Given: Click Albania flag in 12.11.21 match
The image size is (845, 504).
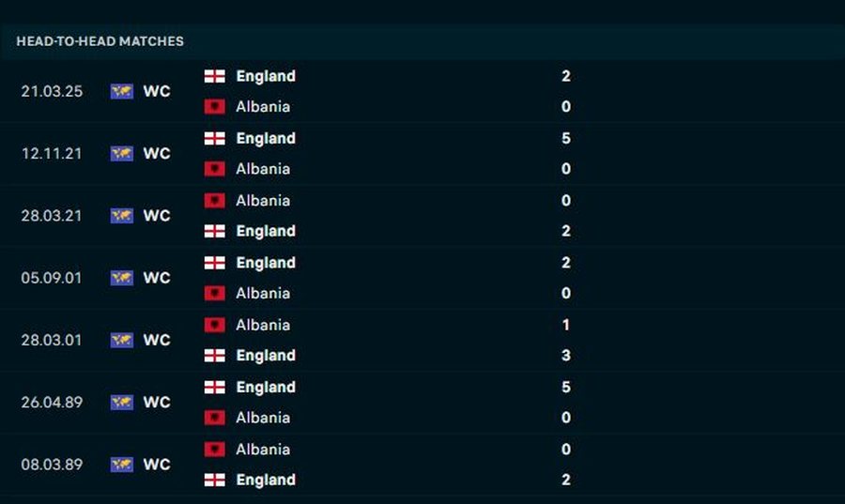Looking at the screenshot, I should pyautogui.click(x=215, y=169).
